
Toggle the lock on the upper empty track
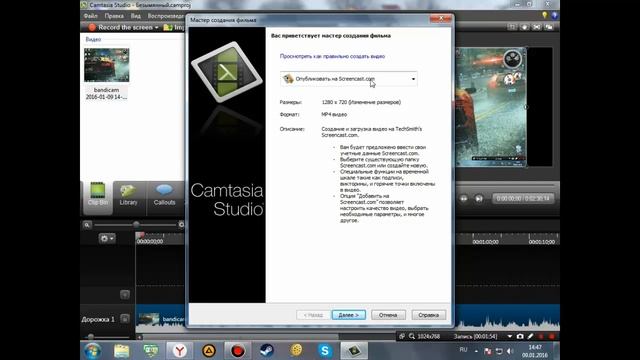(x=125, y=295)
